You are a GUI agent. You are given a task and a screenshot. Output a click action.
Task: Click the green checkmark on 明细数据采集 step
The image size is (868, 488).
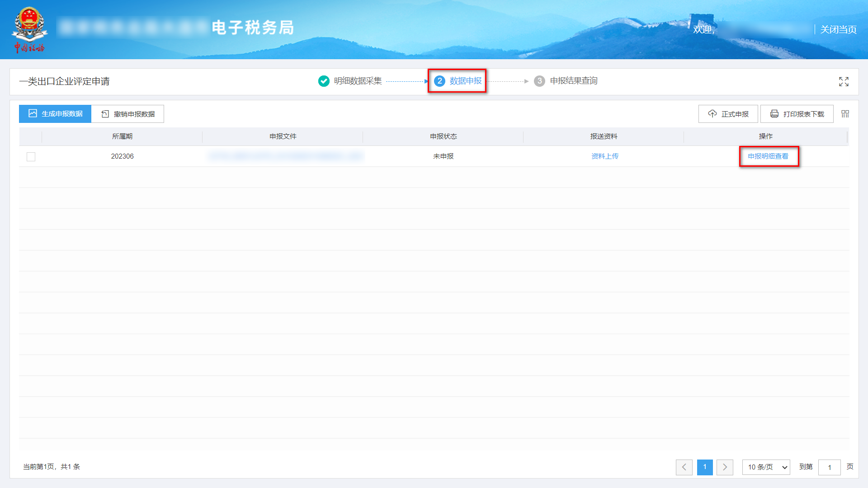[324, 81]
